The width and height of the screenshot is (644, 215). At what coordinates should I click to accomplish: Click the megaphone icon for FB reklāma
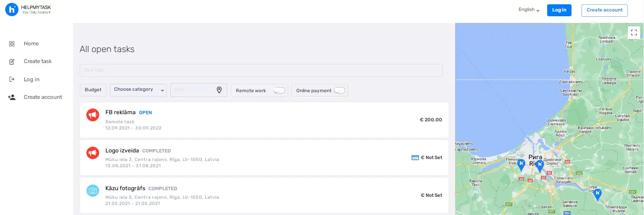(x=92, y=115)
